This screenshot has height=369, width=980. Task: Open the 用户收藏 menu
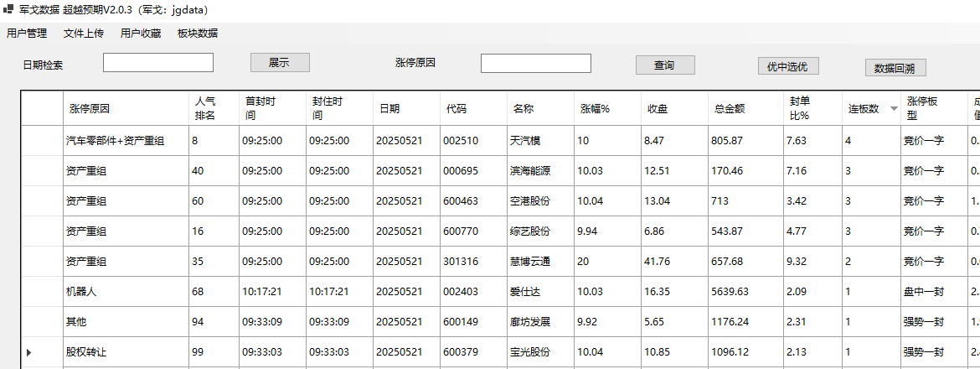coord(141,34)
